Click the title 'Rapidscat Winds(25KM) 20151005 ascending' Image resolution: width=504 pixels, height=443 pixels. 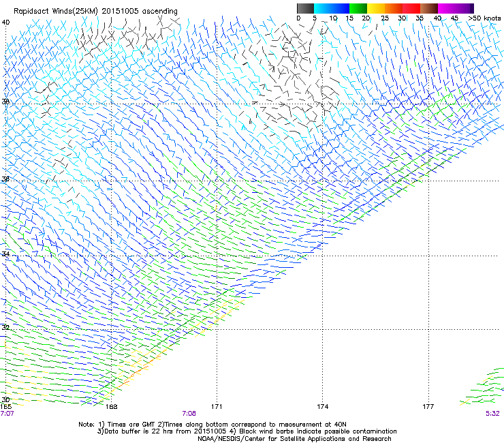(x=95, y=11)
